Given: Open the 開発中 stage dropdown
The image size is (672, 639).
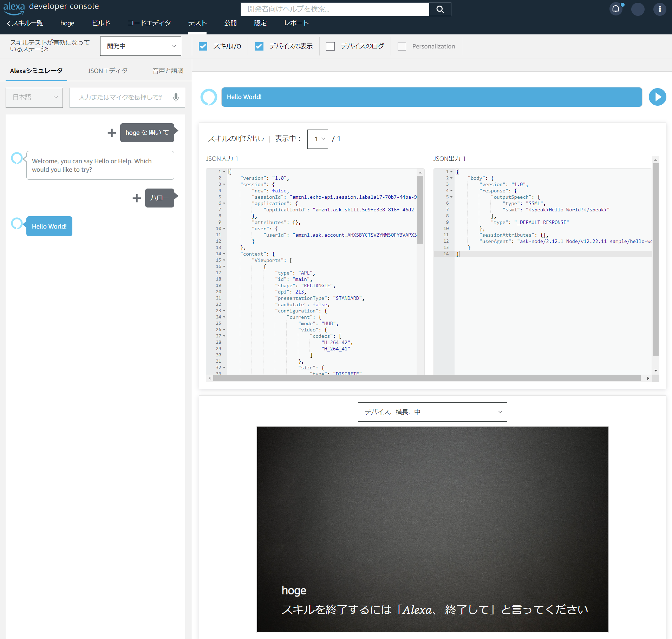Looking at the screenshot, I should [x=141, y=46].
